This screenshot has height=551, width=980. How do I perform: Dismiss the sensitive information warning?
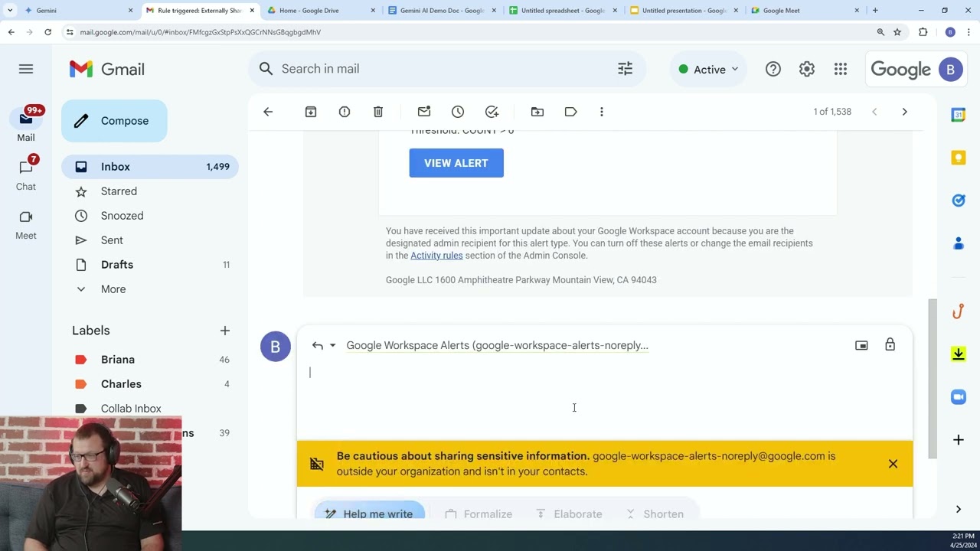(893, 464)
